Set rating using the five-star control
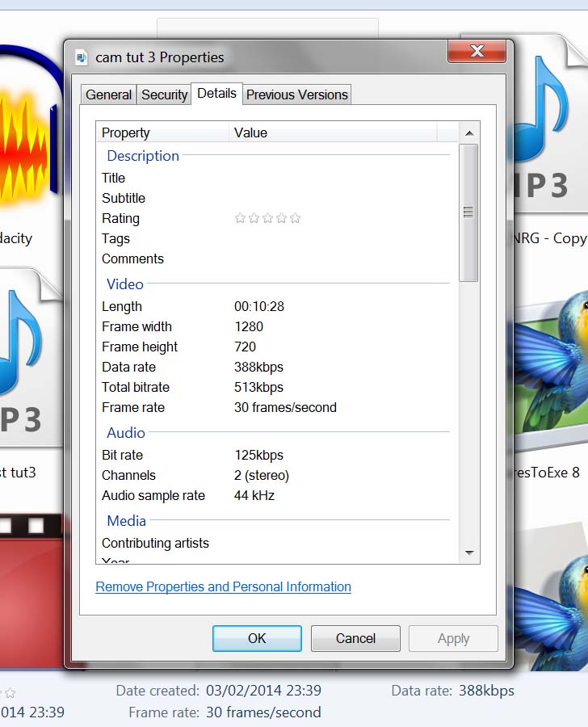588x727 pixels. [x=267, y=218]
